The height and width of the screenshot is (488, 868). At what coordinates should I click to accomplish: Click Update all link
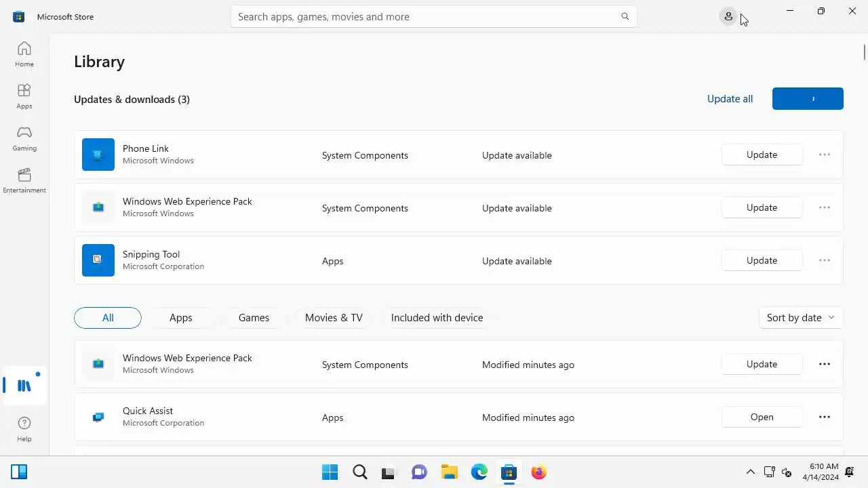pos(730,99)
